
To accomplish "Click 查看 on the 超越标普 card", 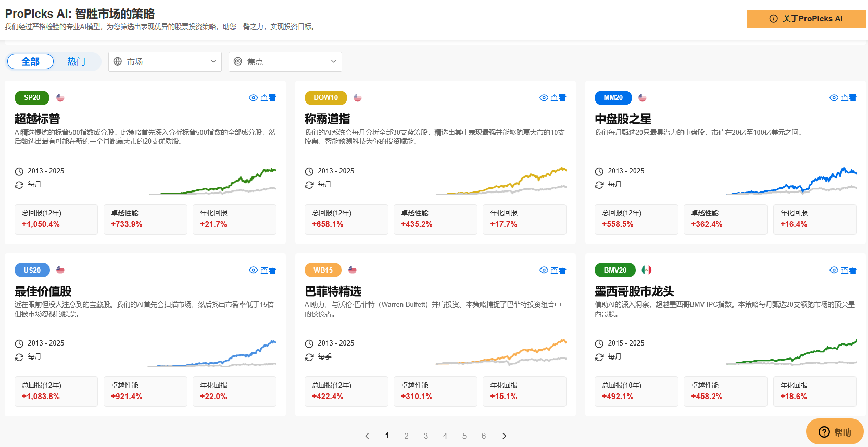I will 262,98.
